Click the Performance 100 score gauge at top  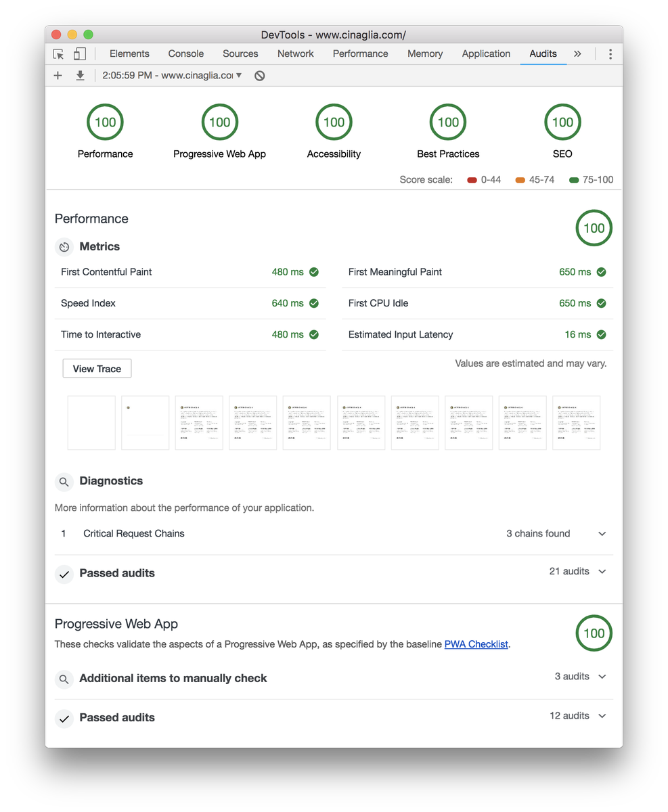coord(106,122)
